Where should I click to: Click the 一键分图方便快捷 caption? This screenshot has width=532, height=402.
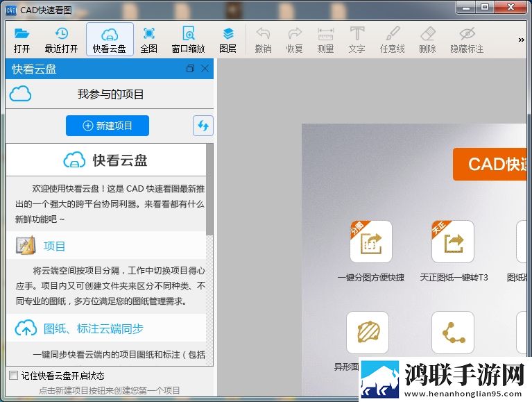click(x=371, y=278)
